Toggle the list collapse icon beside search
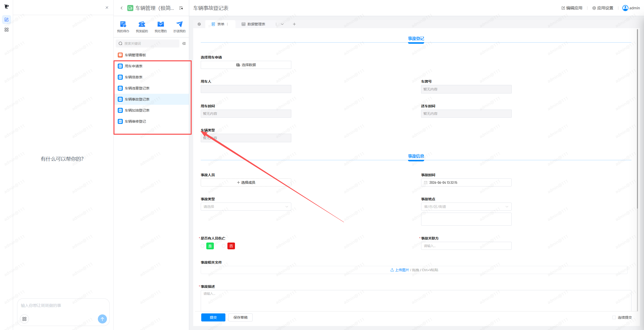 click(184, 43)
